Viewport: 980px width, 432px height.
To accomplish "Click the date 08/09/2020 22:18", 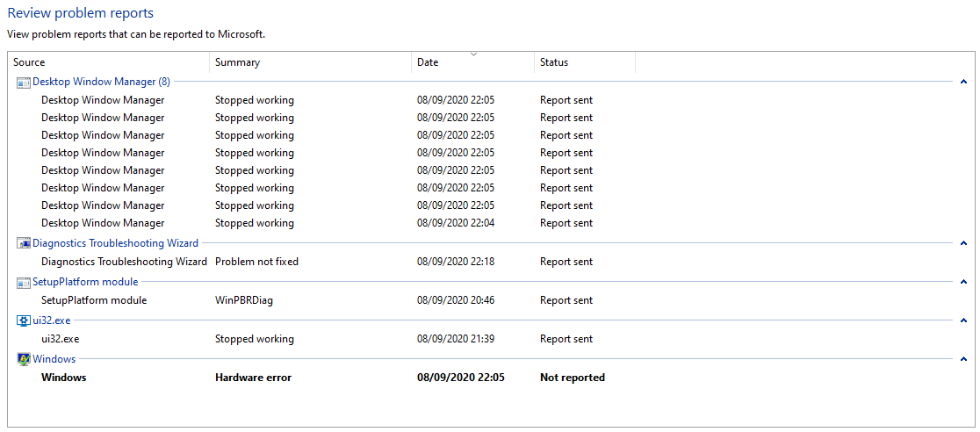I will pos(457,262).
